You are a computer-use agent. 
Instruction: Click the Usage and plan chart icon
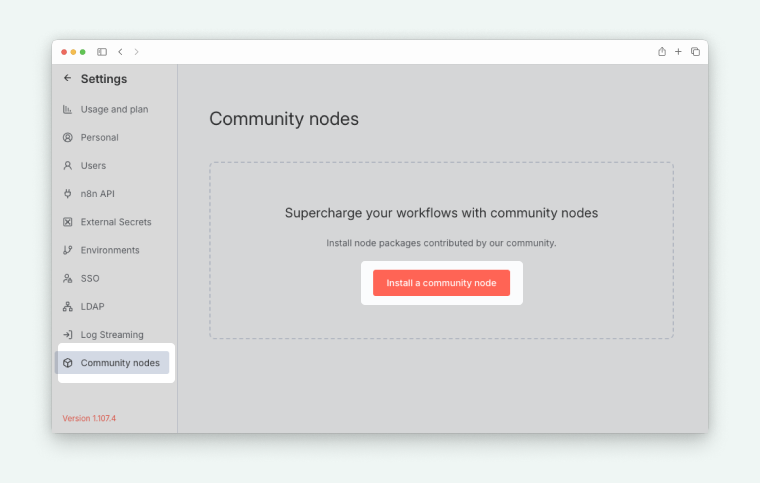pos(67,109)
